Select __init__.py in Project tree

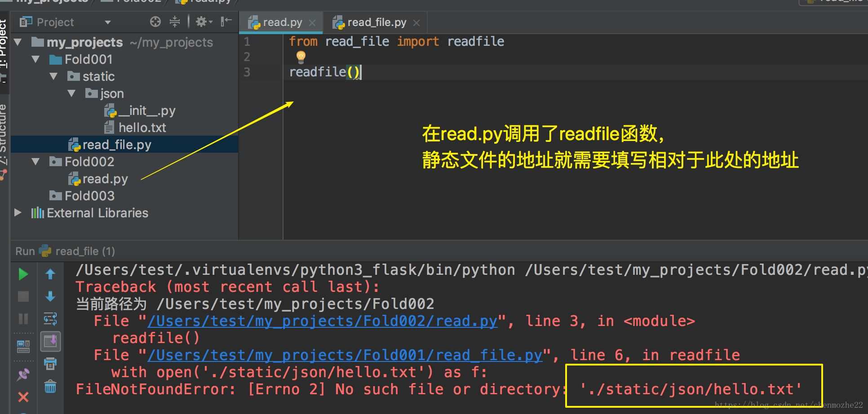(x=140, y=110)
